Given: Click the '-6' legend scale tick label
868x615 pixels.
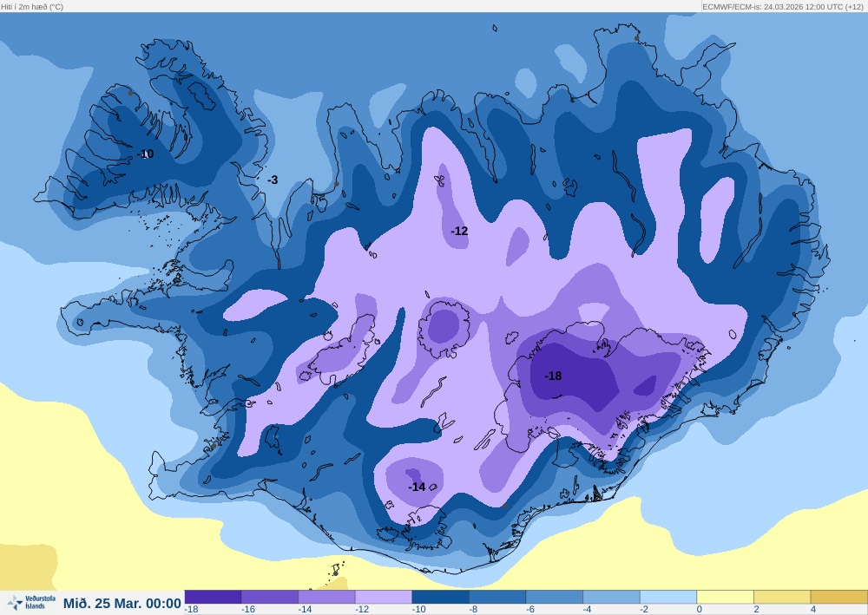Looking at the screenshot, I should [531, 609].
